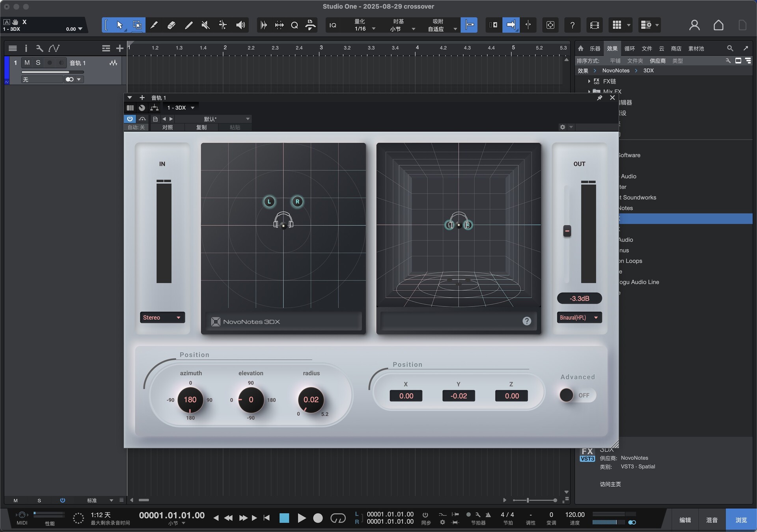Open the Start page home icon
The height and width of the screenshot is (532, 757).
pyautogui.click(x=718, y=25)
